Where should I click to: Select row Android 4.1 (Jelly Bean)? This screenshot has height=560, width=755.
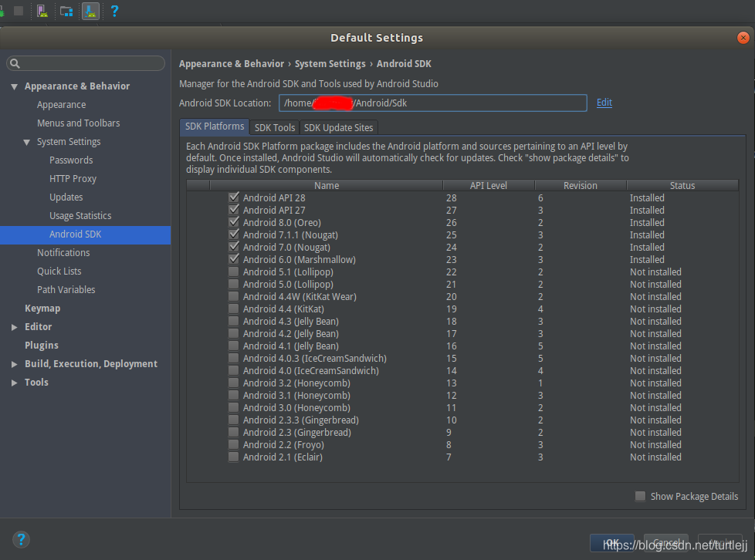(x=462, y=346)
